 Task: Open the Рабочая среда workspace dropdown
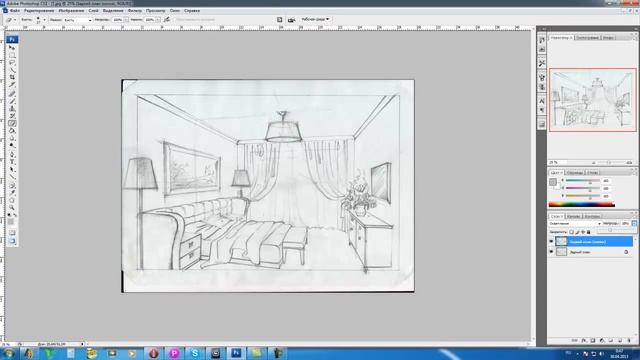coord(315,19)
